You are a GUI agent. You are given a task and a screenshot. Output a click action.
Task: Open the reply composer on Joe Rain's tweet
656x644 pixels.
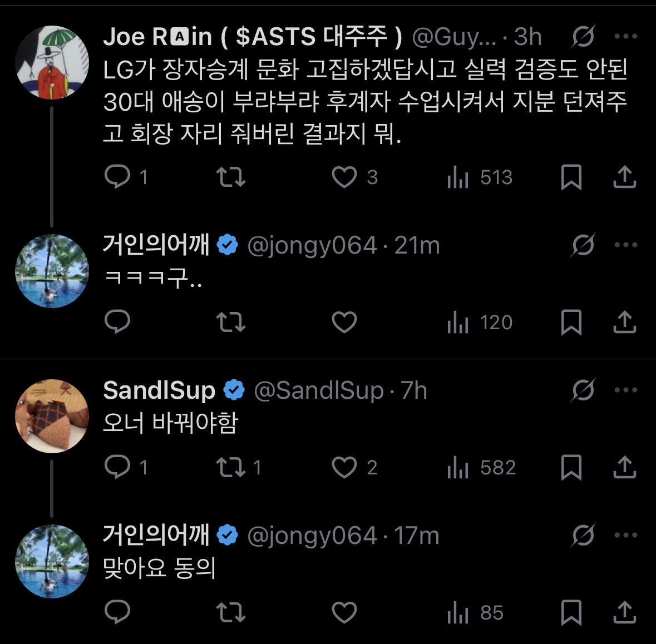tap(117, 177)
